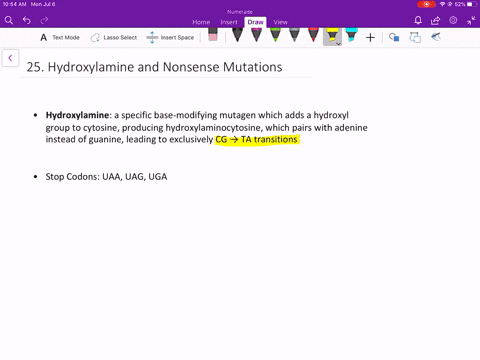Pick the gray pencil pen
The height and width of the screenshot is (360, 480).
tap(294, 35)
